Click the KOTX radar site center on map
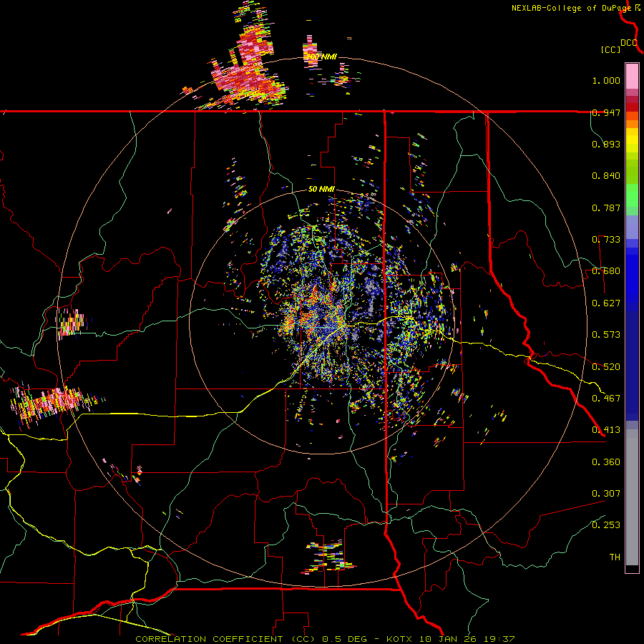 point(321,323)
